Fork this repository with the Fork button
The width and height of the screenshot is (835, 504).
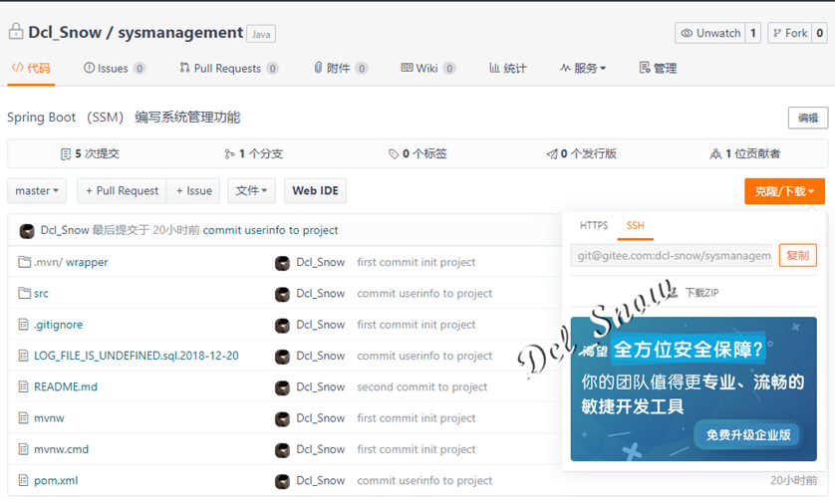[x=790, y=33]
